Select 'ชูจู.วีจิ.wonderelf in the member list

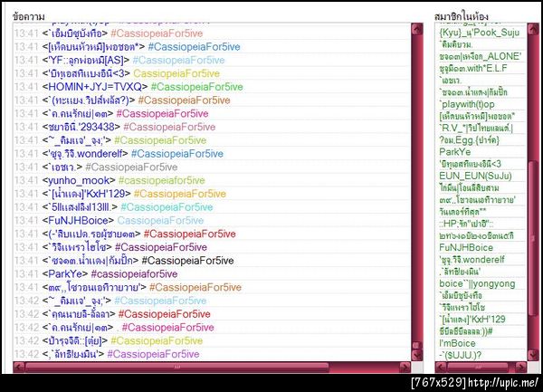[x=472, y=259]
